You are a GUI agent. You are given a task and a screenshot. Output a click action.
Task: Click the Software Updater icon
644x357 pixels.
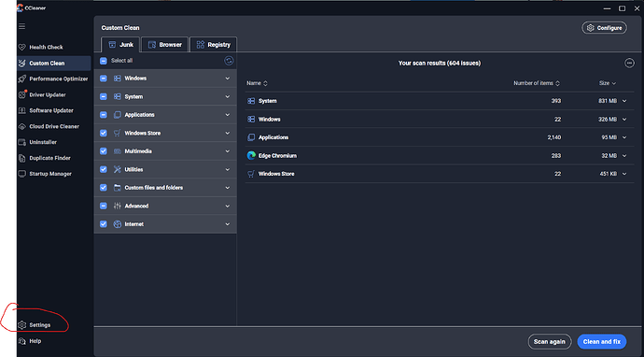22,110
